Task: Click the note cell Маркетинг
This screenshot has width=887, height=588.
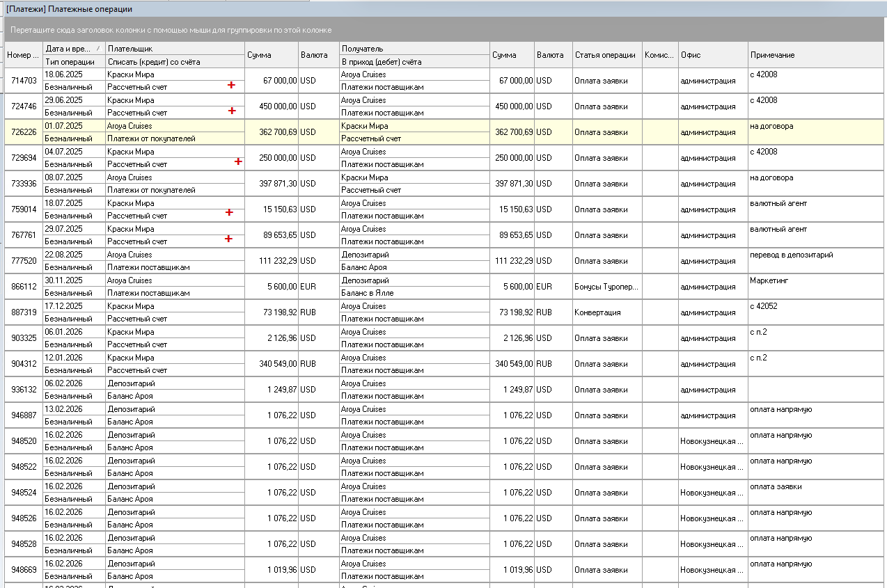Action: 817,287
